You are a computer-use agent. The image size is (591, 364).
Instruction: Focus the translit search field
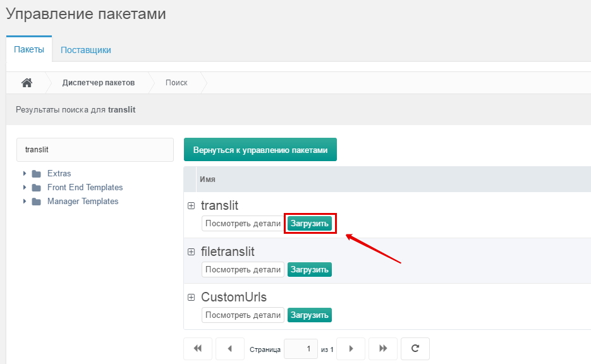coord(95,150)
